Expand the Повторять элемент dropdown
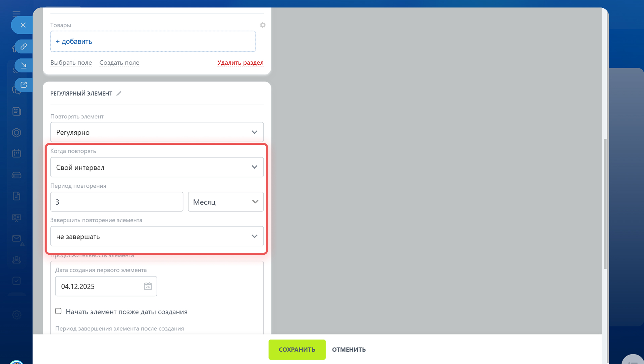 tap(157, 132)
